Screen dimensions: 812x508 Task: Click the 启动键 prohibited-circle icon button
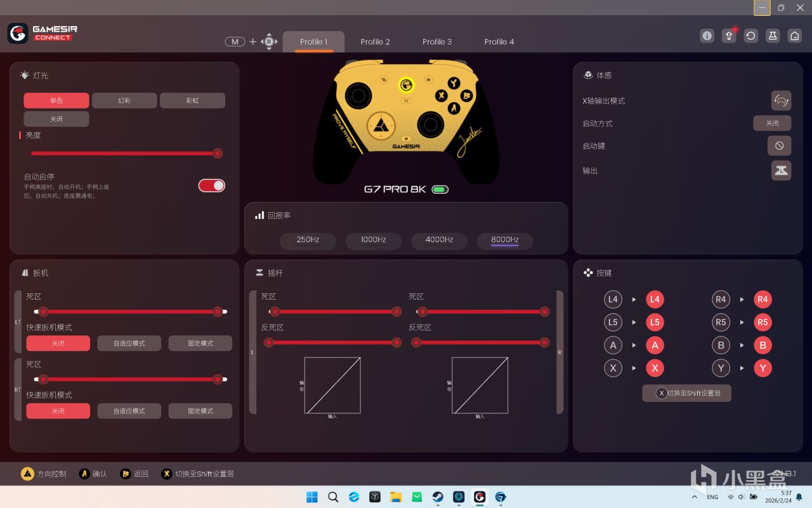[779, 145]
